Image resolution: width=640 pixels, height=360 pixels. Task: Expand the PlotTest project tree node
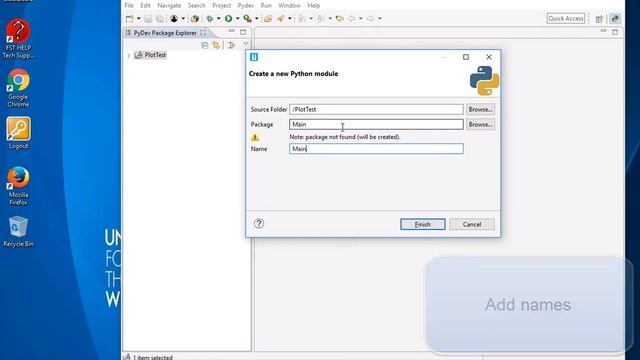point(129,55)
